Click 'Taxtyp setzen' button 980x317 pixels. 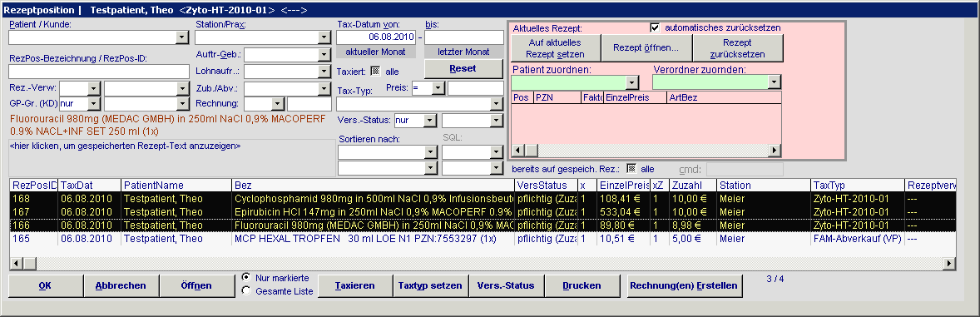(431, 285)
